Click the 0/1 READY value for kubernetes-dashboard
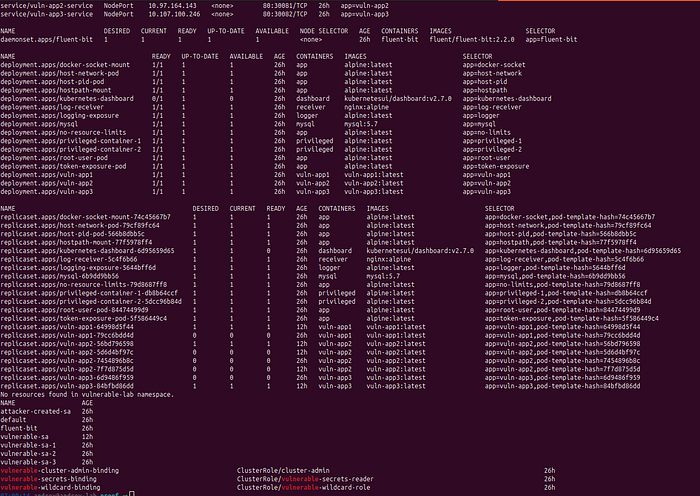This screenshot has height=496, width=700. click(x=157, y=99)
